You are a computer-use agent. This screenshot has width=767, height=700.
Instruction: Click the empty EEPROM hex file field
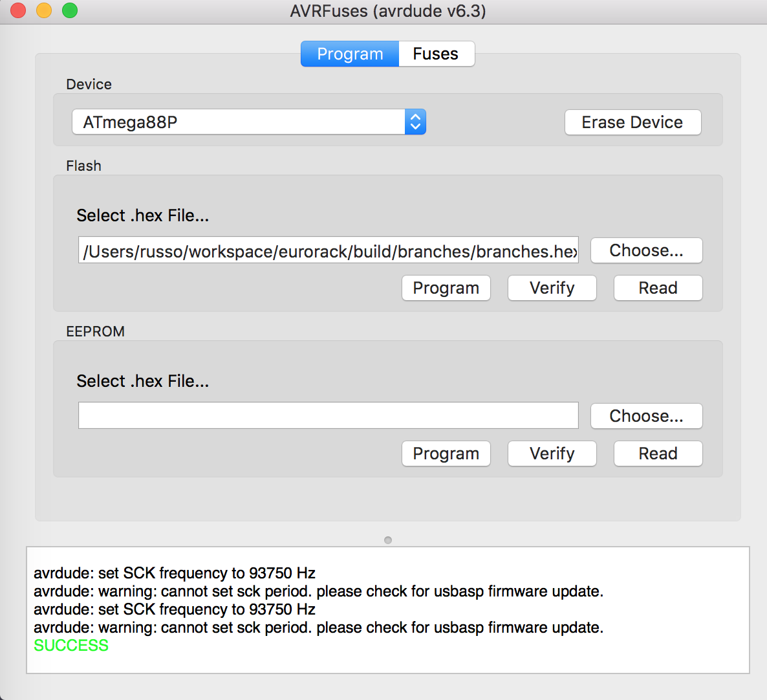click(x=329, y=415)
